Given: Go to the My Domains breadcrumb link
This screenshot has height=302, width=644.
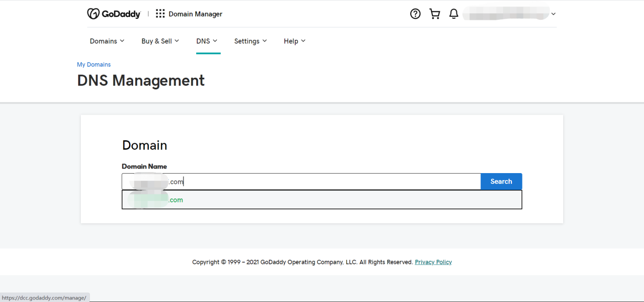Looking at the screenshot, I should pyautogui.click(x=94, y=64).
